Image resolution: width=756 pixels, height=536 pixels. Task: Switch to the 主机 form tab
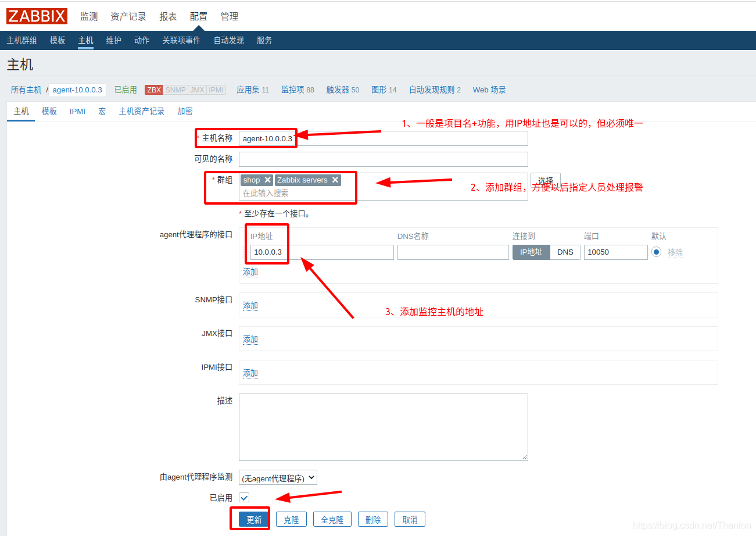click(x=21, y=111)
